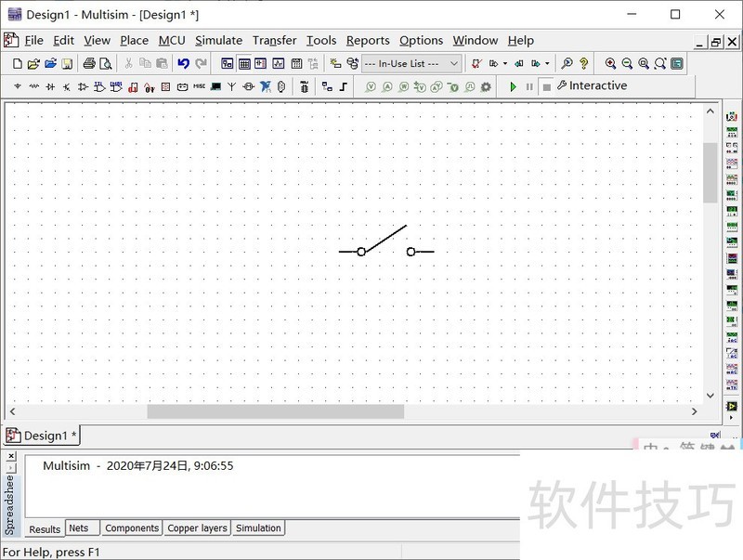This screenshot has height=560, width=743.
Task: Click the Undo arrow icon
Action: point(183,64)
